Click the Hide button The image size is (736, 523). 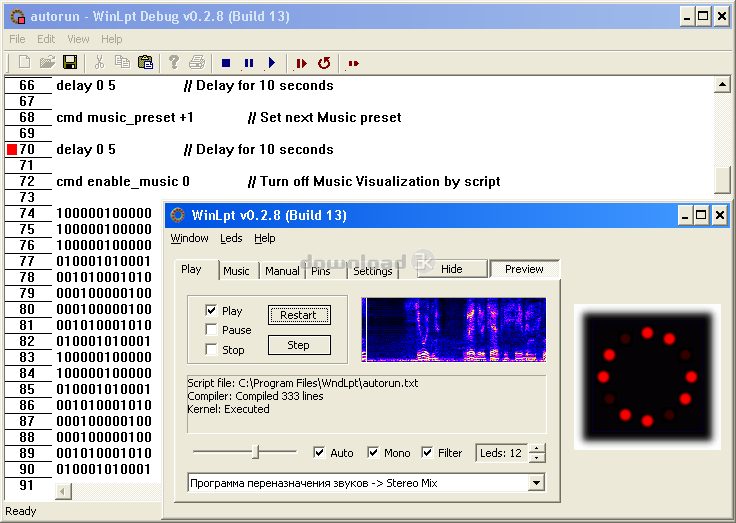pos(452,269)
